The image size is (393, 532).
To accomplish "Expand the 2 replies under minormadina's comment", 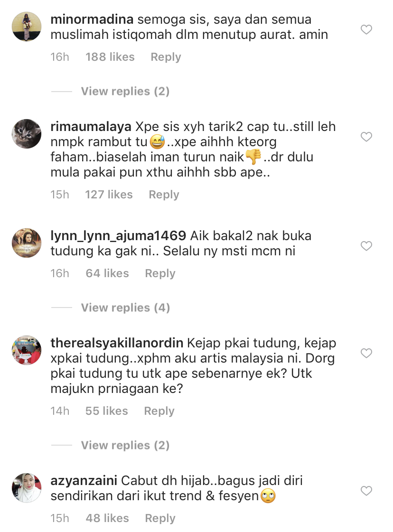I will tap(125, 91).
